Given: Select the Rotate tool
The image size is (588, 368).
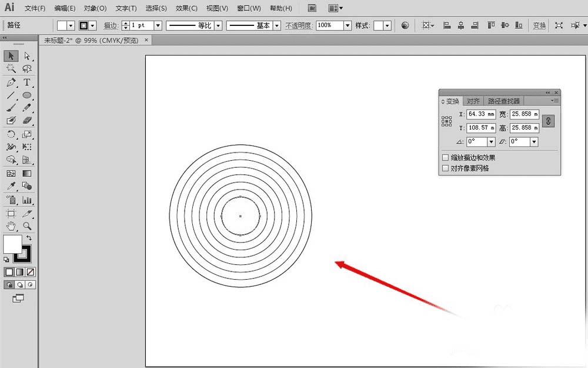Looking at the screenshot, I should [11, 134].
